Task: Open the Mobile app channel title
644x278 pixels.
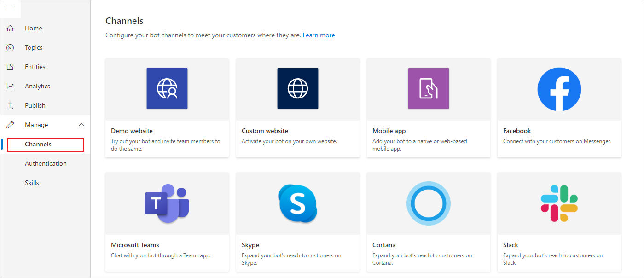Action: coord(389,131)
